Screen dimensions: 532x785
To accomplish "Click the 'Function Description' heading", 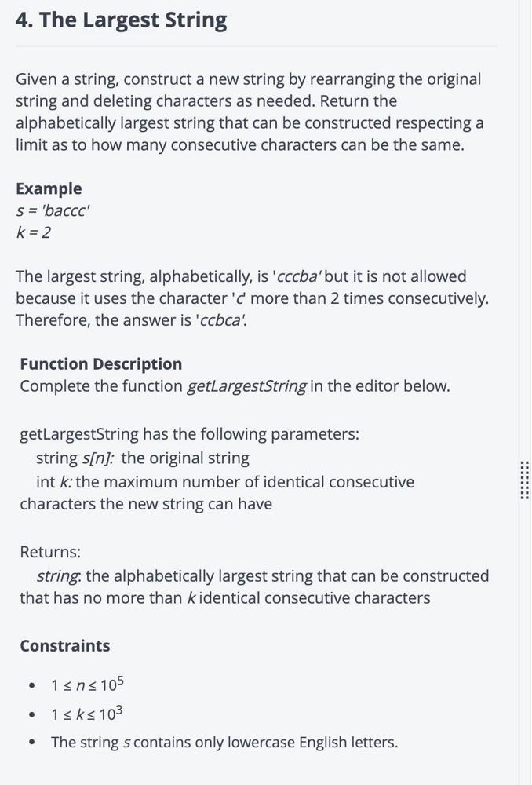I will 101,364.
